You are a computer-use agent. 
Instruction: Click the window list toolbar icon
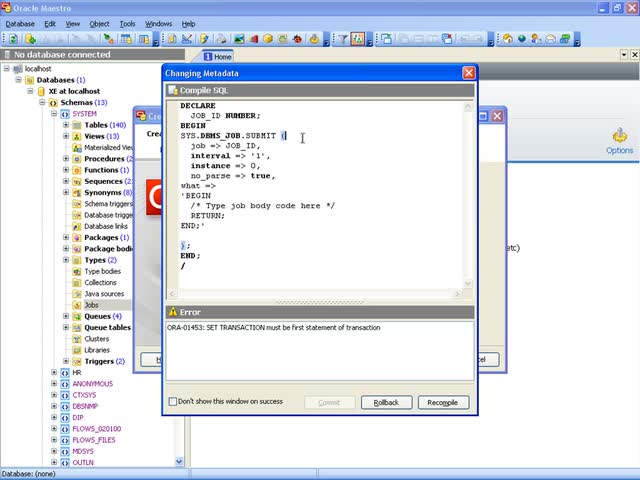(386, 39)
